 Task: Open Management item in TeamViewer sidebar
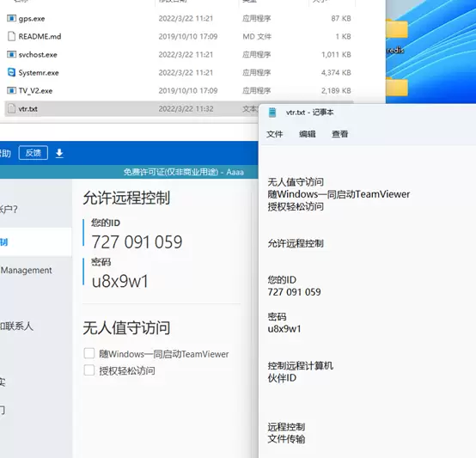point(26,270)
